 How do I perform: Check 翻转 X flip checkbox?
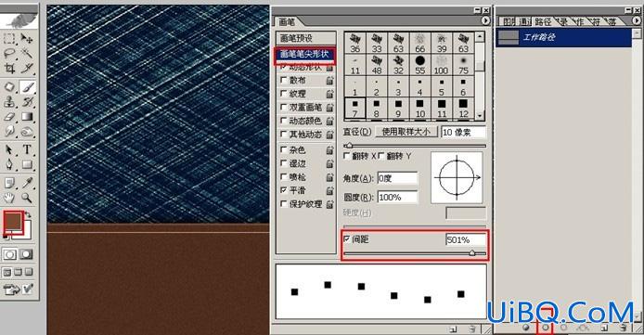pos(347,156)
